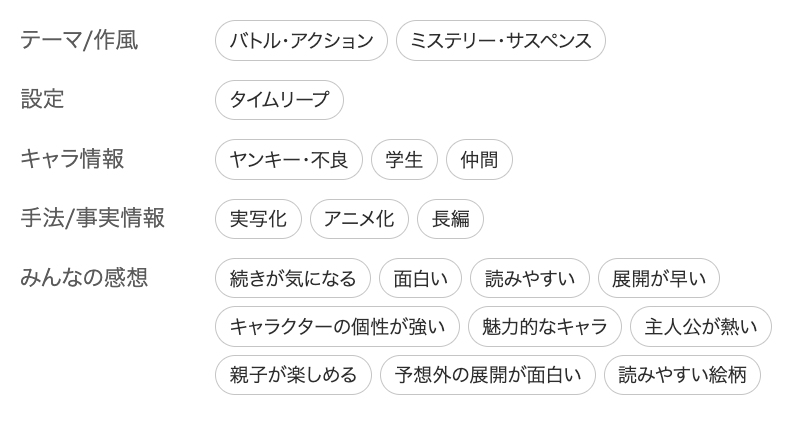The height and width of the screenshot is (426, 804).
Task: Select the 魅力的なキャラ tag
Action: coord(545,327)
